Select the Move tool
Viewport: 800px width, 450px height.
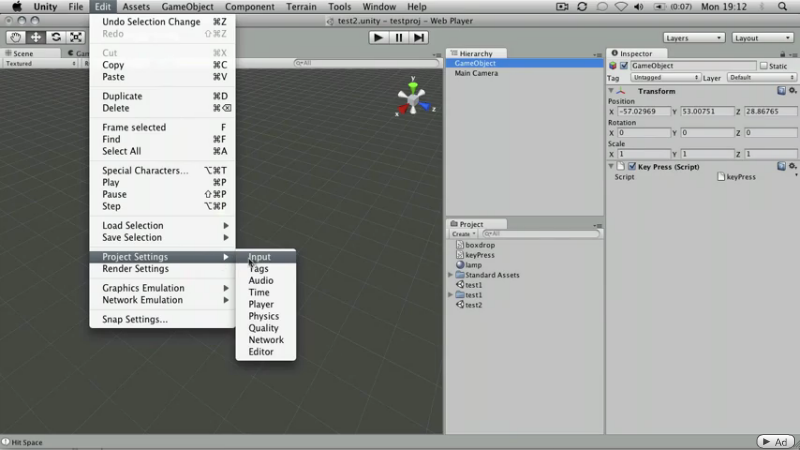coord(36,37)
